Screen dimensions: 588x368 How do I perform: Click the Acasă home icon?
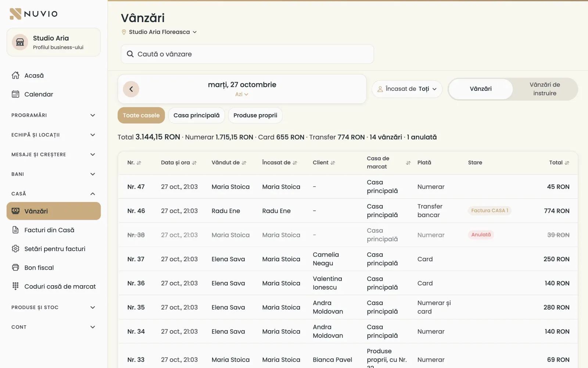pos(15,75)
